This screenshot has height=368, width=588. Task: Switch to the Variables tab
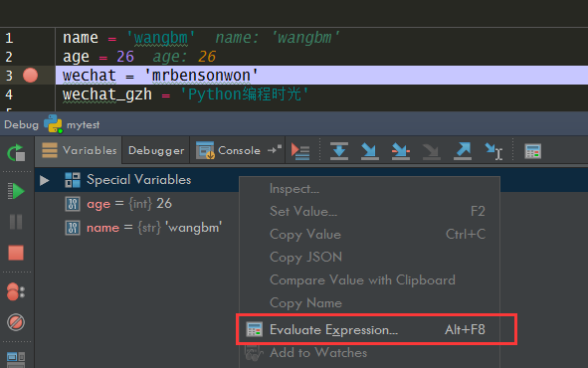(x=79, y=150)
